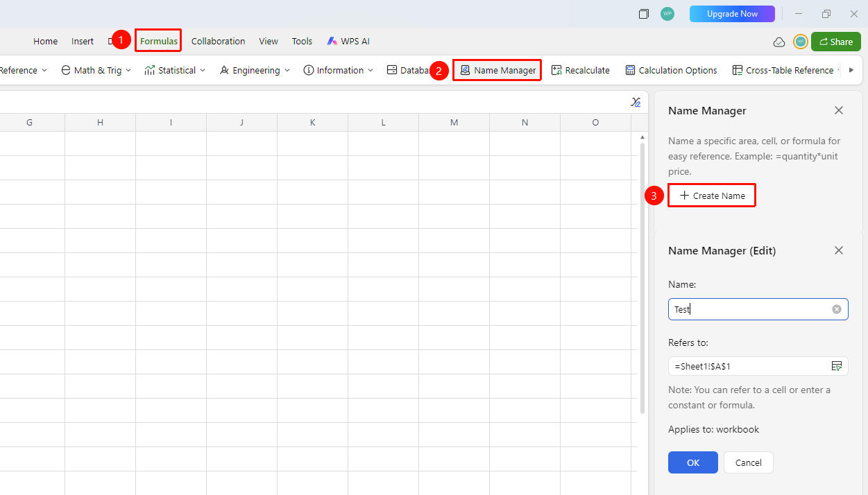
Task: Close the Name Manager panel
Action: click(839, 110)
